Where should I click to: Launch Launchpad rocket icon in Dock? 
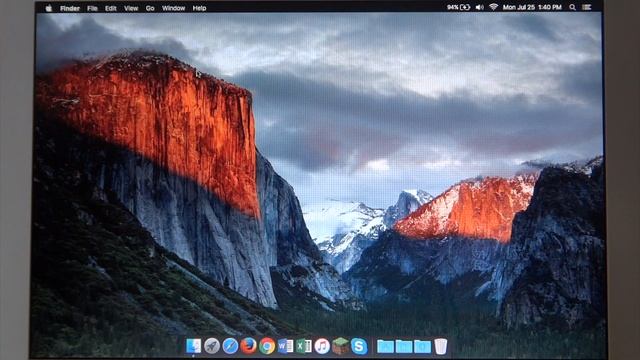pos(212,346)
